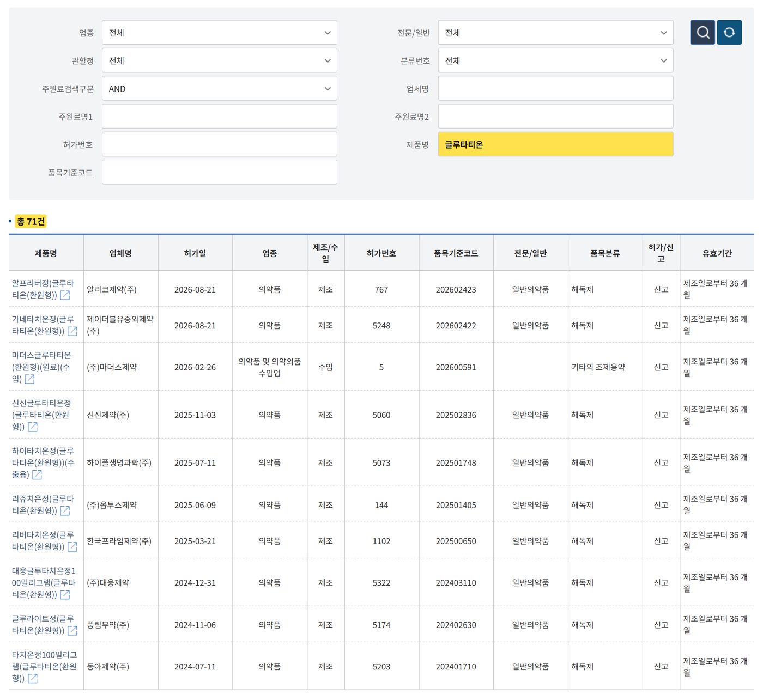Focus the 품목기준코드 input field
The image size is (763, 700).
219,172
